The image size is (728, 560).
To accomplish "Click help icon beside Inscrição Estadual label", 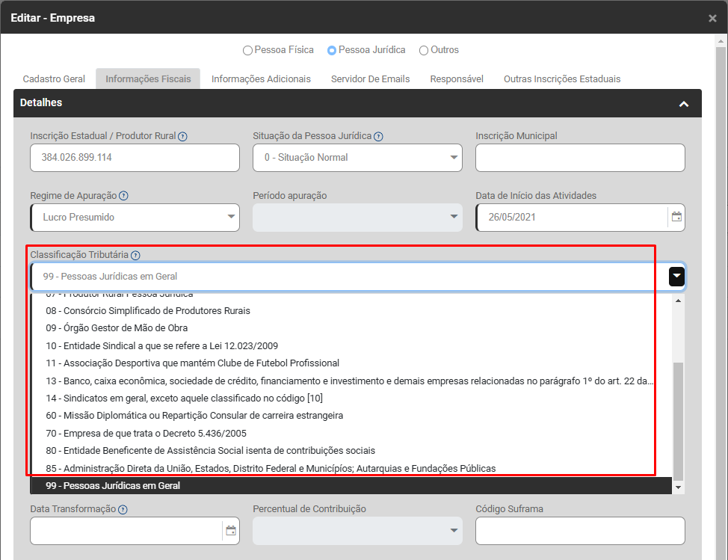I will point(182,137).
